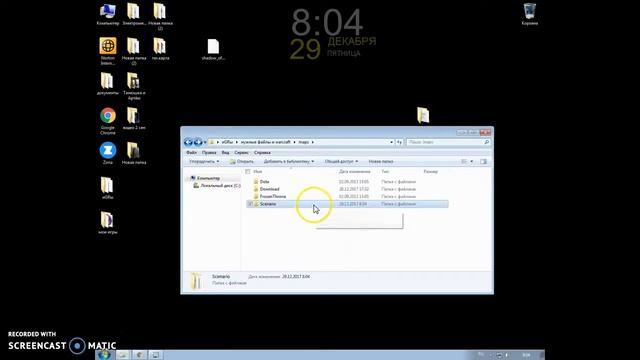Select the Электронн... folder on desktop
Image resolution: width=640 pixels, height=360 pixels.
pyautogui.click(x=134, y=14)
